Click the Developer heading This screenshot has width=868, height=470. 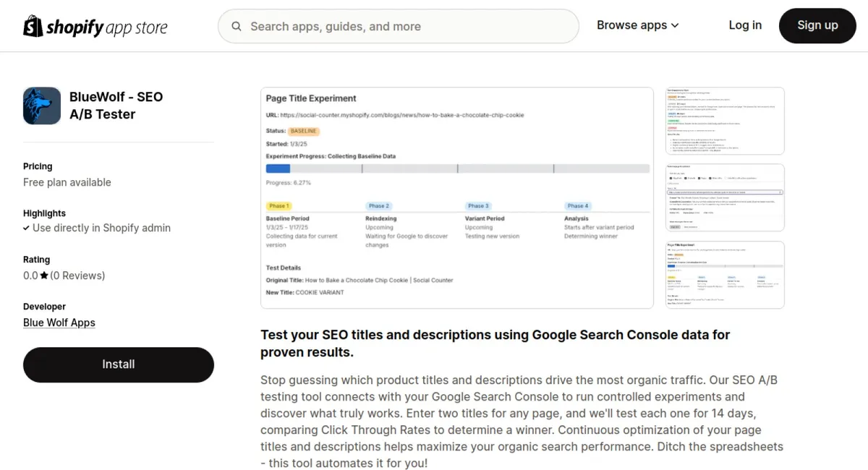coord(44,307)
